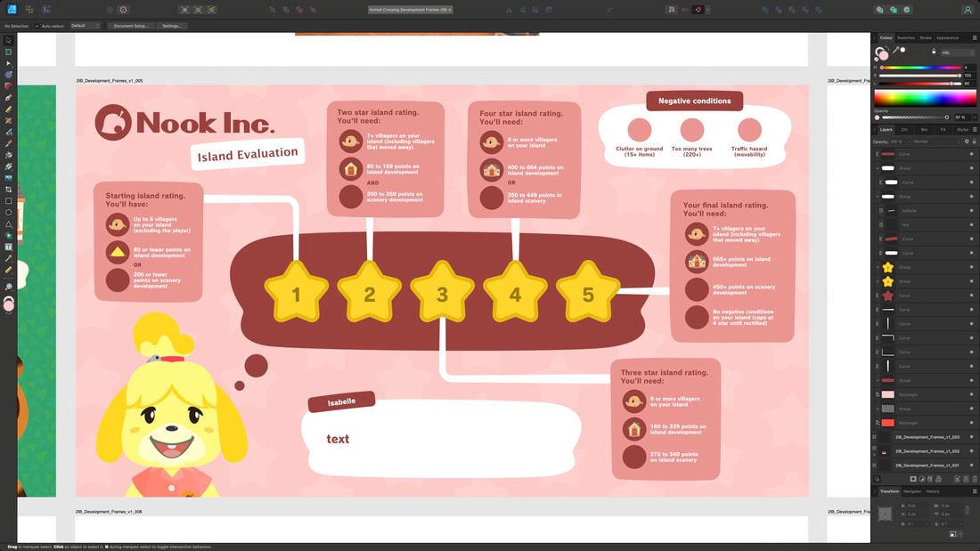Viewport: 980px width, 551px height.
Task: Hide the 2IB_Development_Frames_v1_003 layer
Action: [971, 437]
